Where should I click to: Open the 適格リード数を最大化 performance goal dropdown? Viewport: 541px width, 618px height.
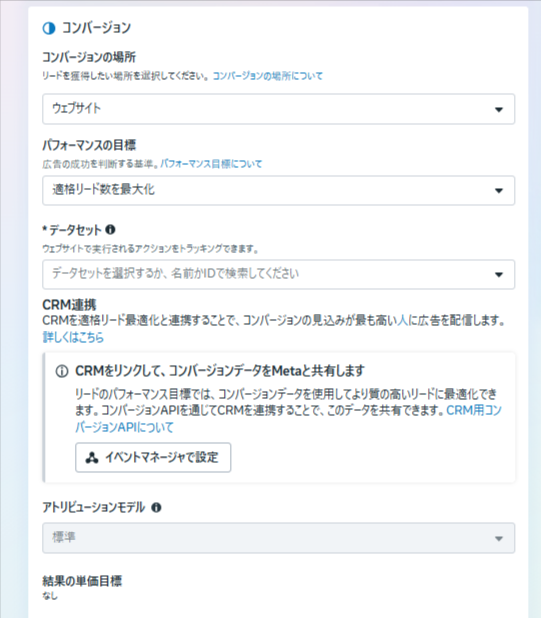click(279, 190)
